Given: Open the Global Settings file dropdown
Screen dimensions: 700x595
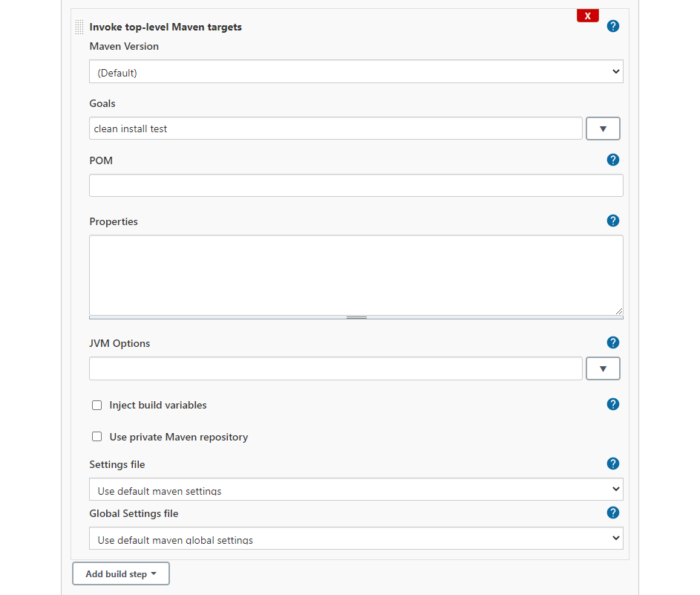Looking at the screenshot, I should pyautogui.click(x=356, y=539).
